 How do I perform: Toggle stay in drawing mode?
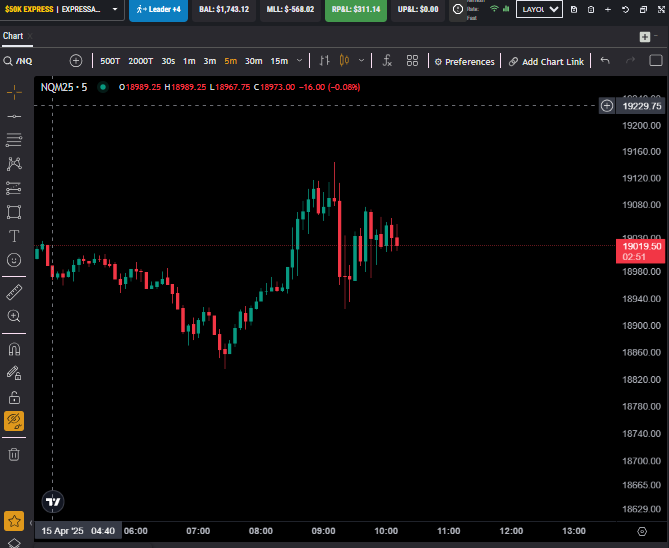pyautogui.click(x=14, y=373)
